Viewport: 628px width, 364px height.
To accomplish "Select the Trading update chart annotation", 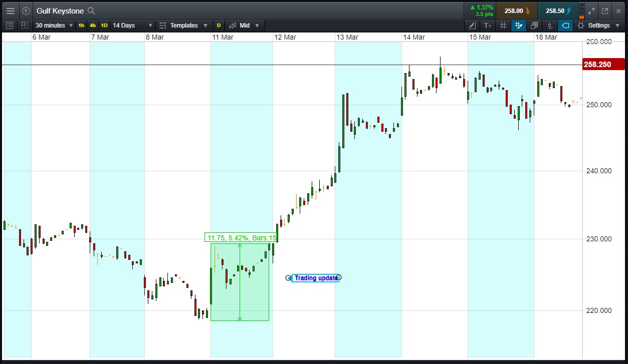I will (315, 278).
